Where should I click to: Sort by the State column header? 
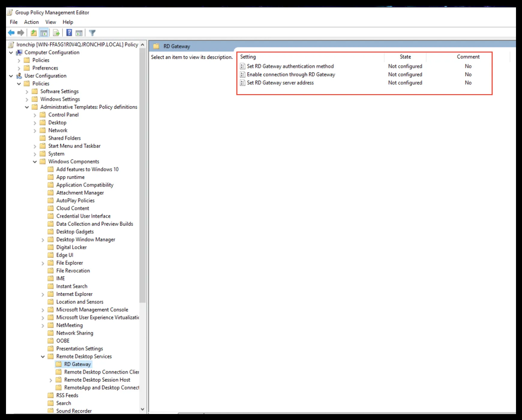(405, 57)
